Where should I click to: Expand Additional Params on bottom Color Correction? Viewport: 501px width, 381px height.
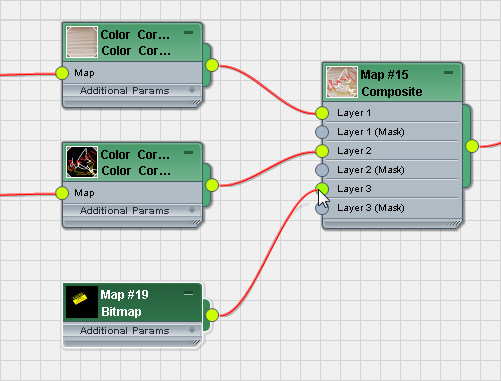[x=192, y=210]
